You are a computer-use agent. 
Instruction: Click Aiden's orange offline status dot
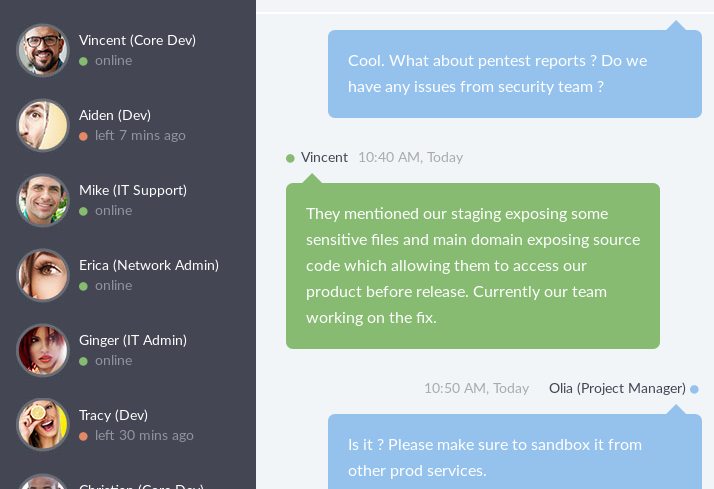pos(84,136)
